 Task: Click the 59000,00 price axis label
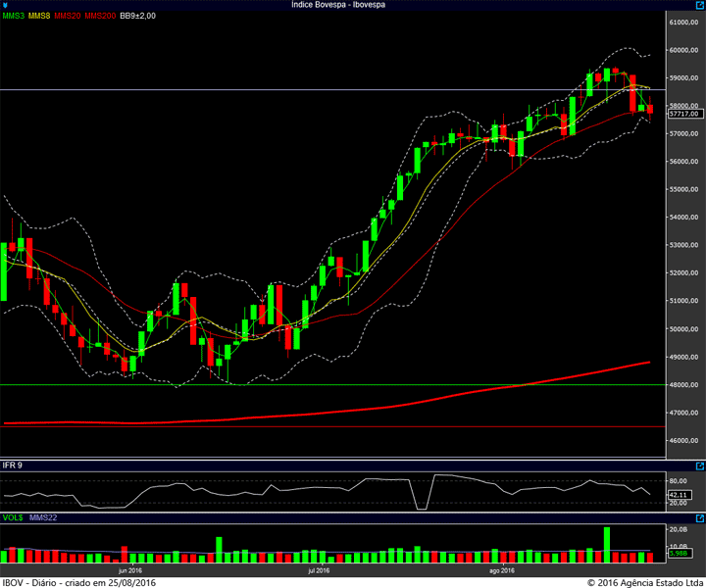pos(684,78)
